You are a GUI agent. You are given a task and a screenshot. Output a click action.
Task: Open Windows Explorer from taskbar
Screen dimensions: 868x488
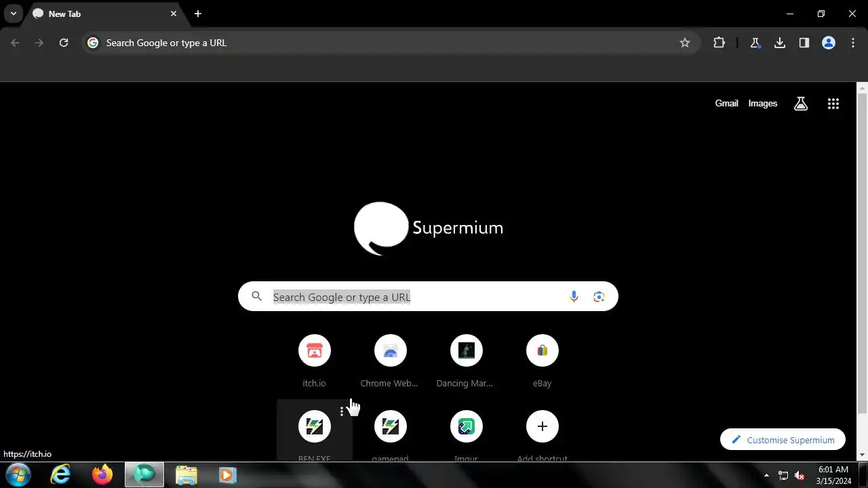click(x=186, y=474)
